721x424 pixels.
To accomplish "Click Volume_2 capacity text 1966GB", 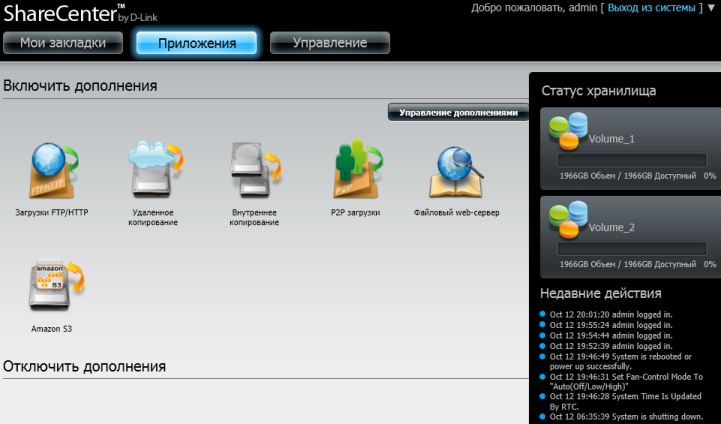I will [628, 264].
